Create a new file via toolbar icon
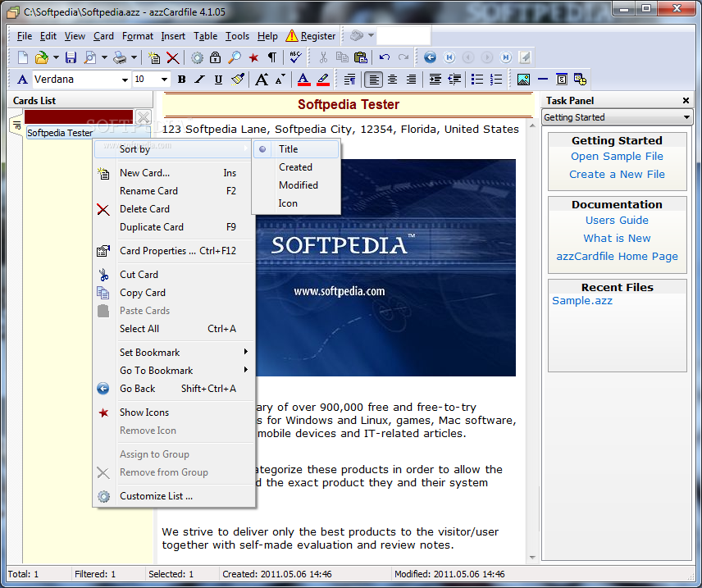This screenshot has width=702, height=588. pos(22,57)
